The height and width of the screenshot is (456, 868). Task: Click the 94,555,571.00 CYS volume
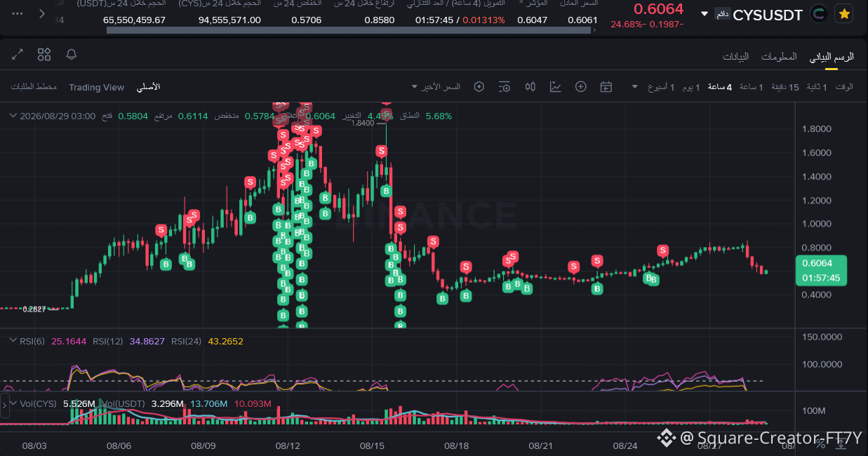[229, 20]
